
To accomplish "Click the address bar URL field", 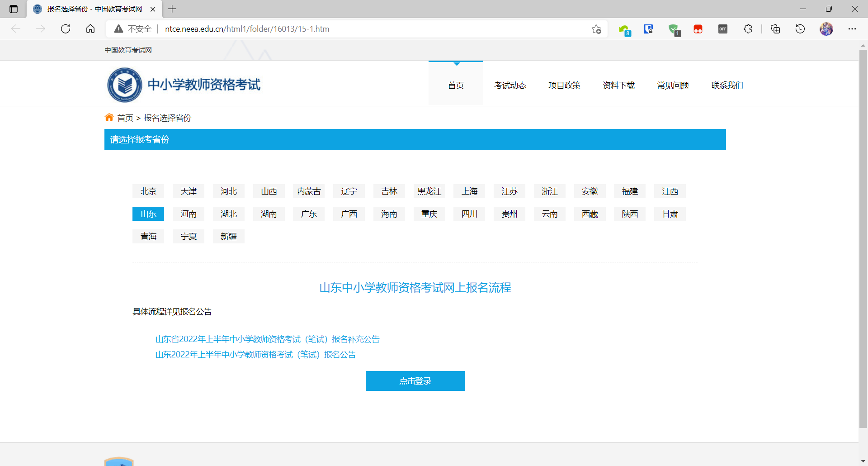I will click(x=362, y=29).
